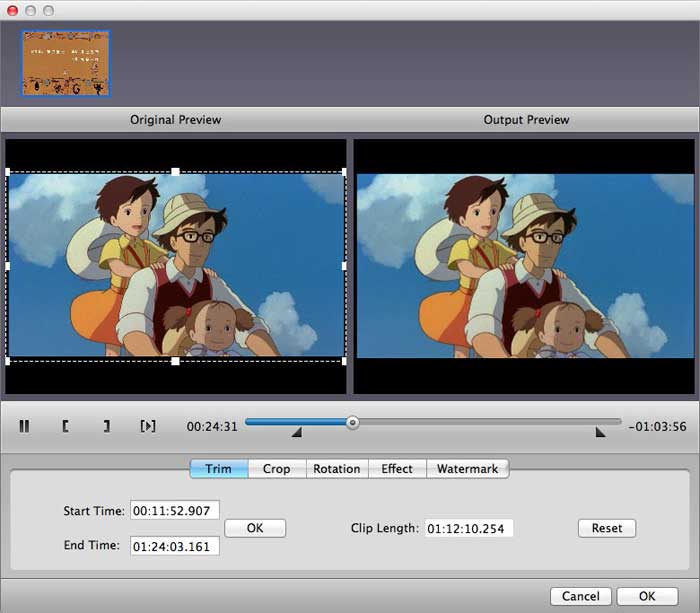The image size is (700, 613).
Task: Reset the trim settings
Action: (x=607, y=528)
